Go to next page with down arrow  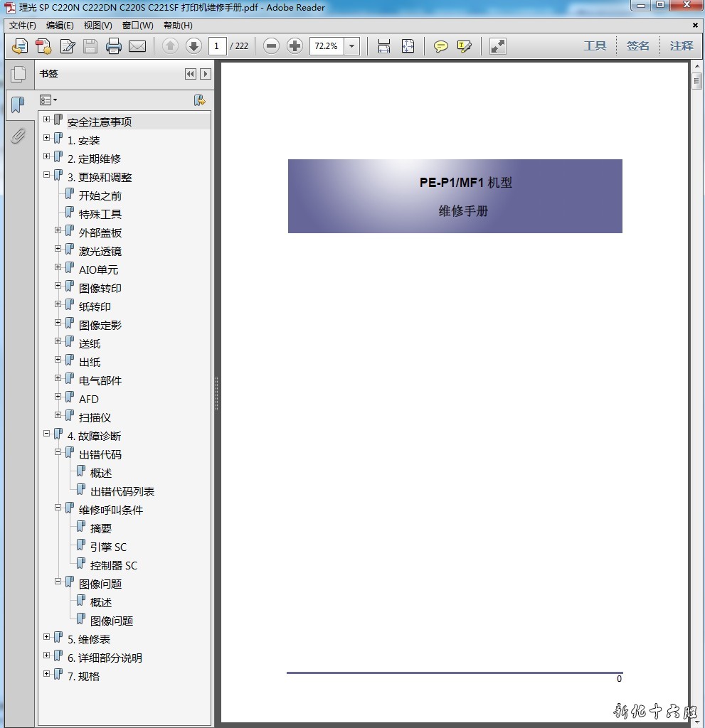click(x=194, y=46)
